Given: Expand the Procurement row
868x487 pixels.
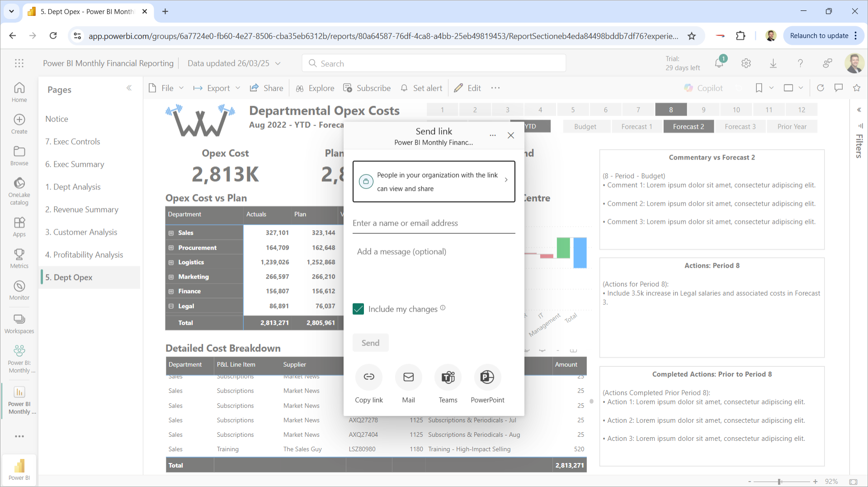Looking at the screenshot, I should coord(171,248).
